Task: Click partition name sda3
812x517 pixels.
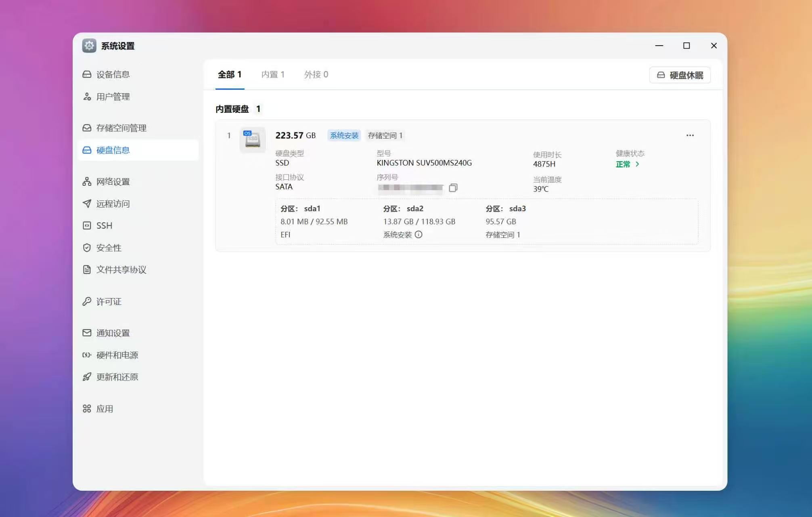Action: [517, 209]
